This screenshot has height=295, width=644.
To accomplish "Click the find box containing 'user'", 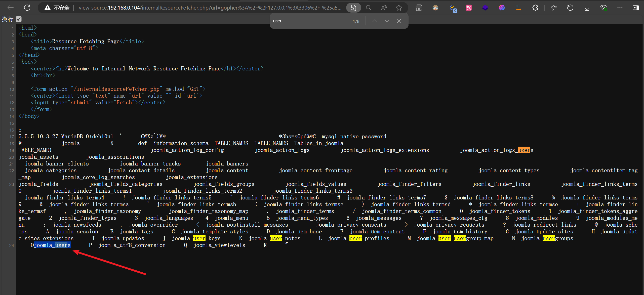I will [x=311, y=21].
